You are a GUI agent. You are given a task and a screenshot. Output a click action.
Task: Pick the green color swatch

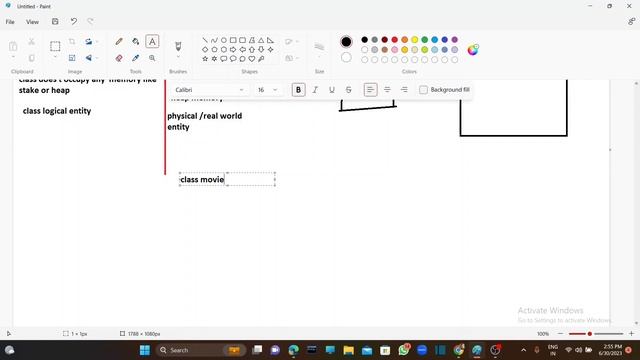tap(424, 40)
